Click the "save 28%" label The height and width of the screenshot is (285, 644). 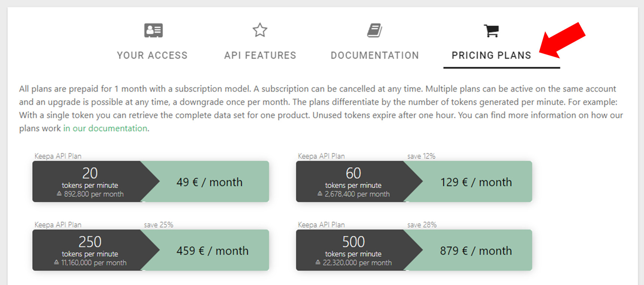click(422, 225)
